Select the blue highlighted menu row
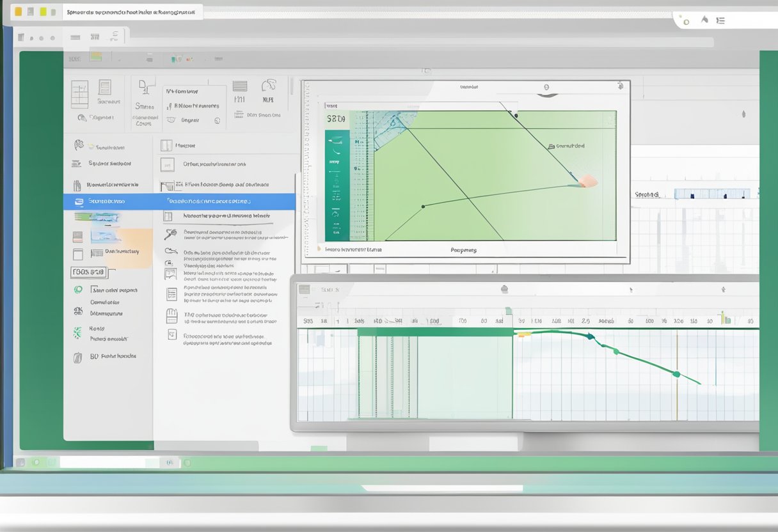778x532 pixels. (x=179, y=201)
